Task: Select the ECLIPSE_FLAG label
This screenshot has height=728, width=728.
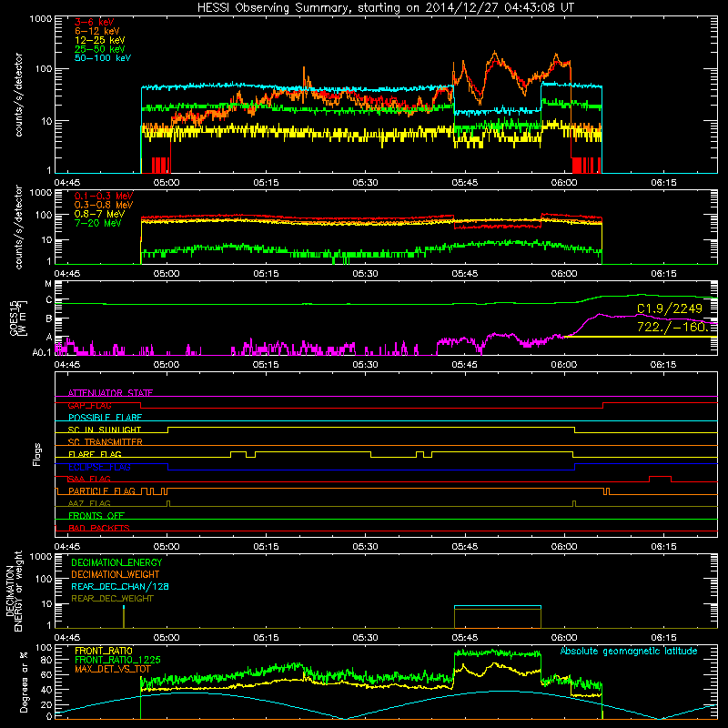Action: tap(99, 467)
